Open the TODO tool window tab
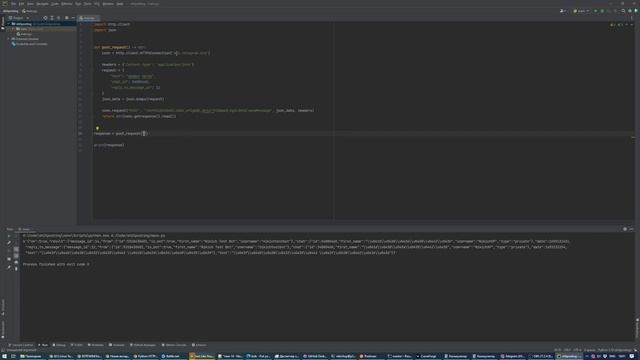 click(x=77, y=345)
